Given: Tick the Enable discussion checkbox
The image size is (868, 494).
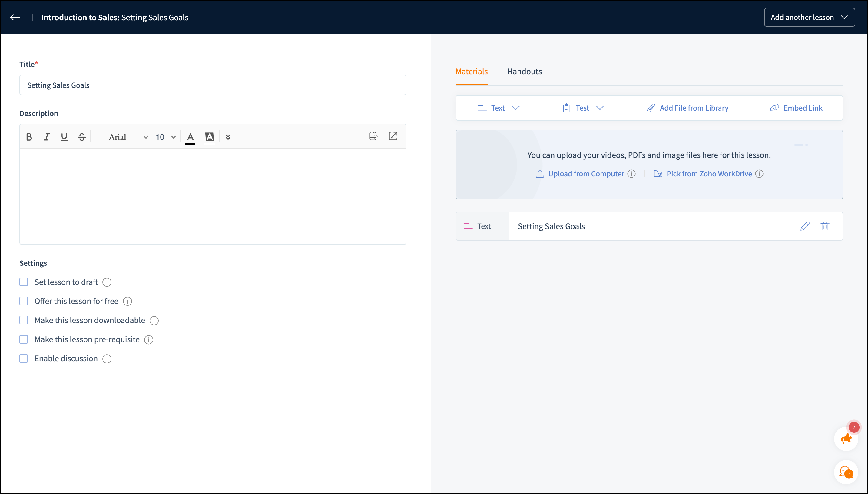Looking at the screenshot, I should 24,358.
